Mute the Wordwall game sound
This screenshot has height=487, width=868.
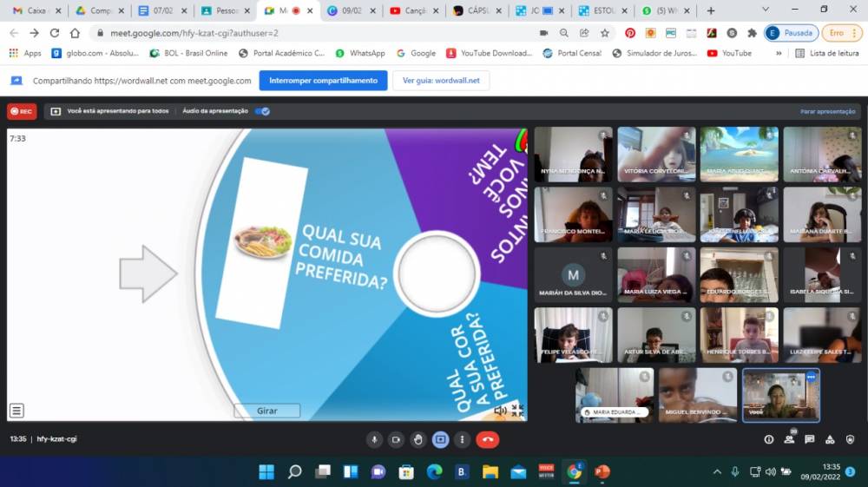click(x=500, y=411)
